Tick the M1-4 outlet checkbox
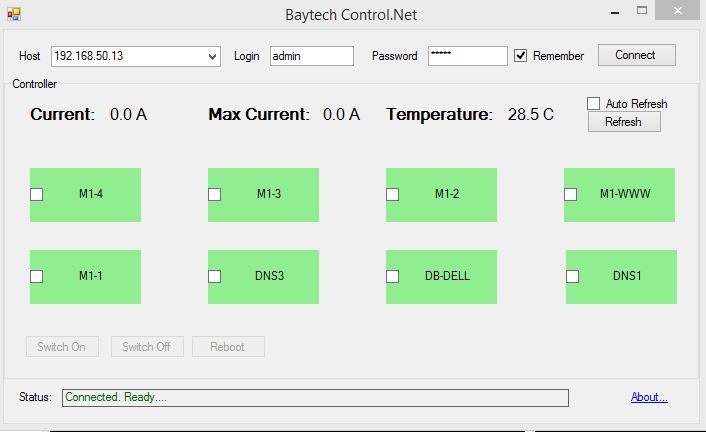The width and height of the screenshot is (706, 432). [x=37, y=194]
